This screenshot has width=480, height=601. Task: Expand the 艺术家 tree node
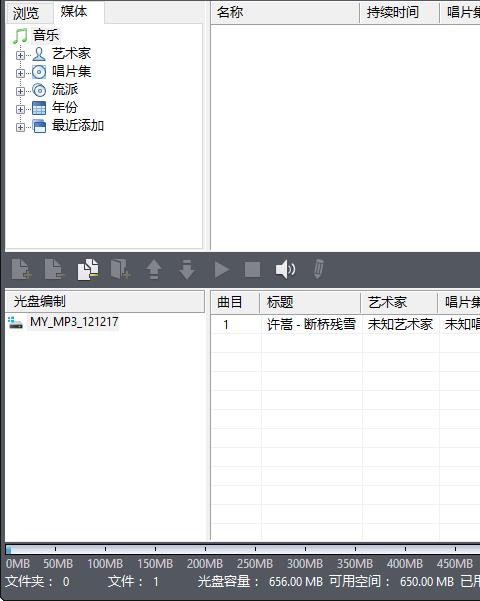point(20,55)
